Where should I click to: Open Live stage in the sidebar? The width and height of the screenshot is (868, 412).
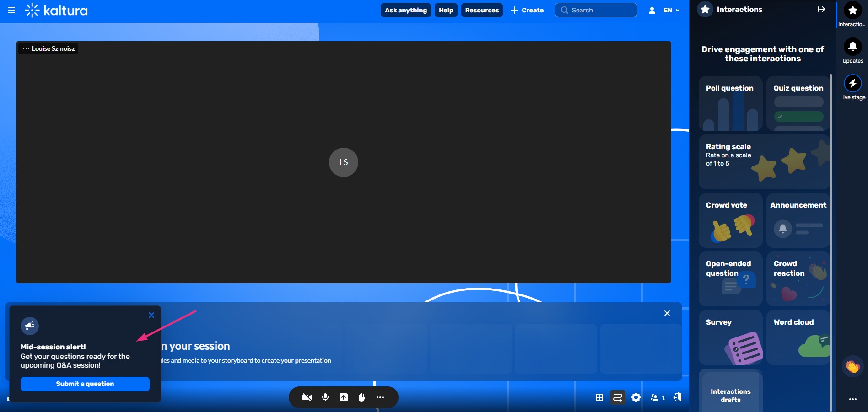click(x=853, y=87)
